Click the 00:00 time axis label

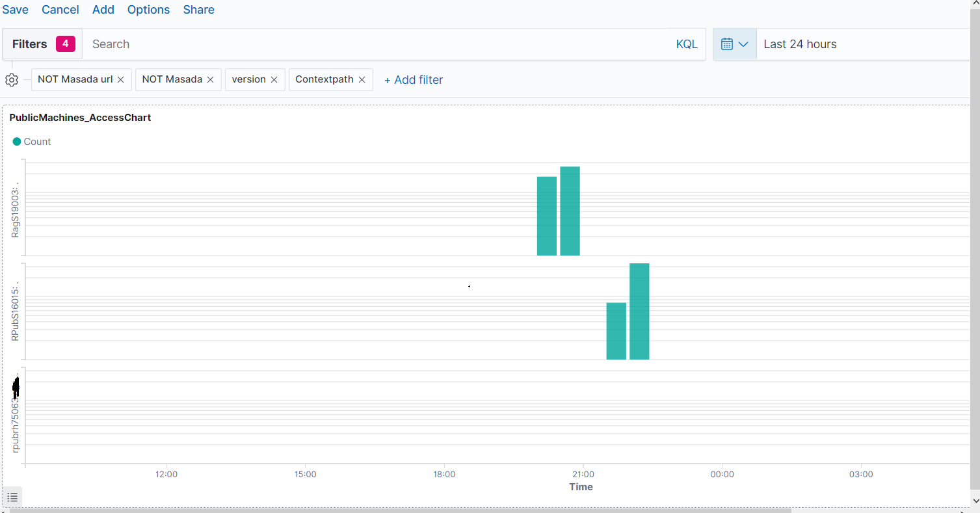tap(722, 475)
